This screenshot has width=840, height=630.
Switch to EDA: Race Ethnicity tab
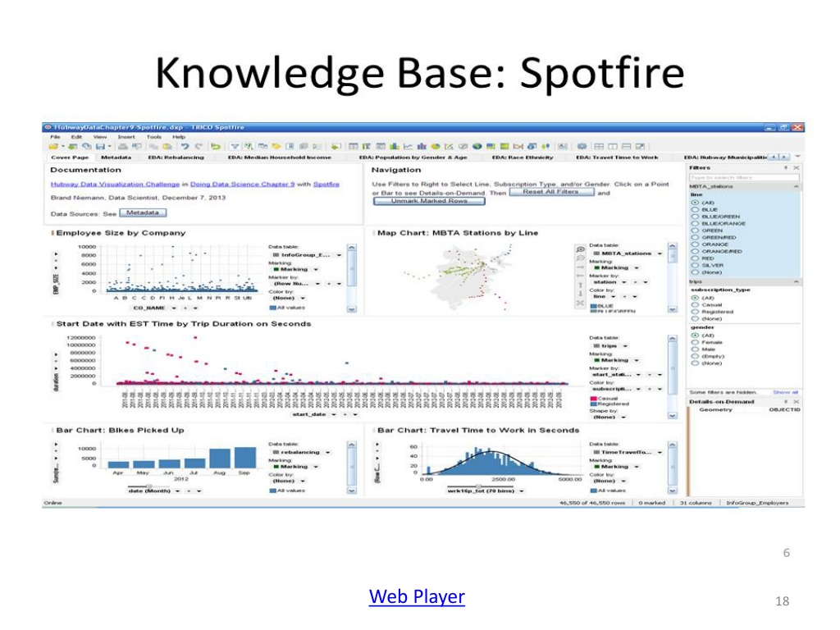[x=523, y=157]
